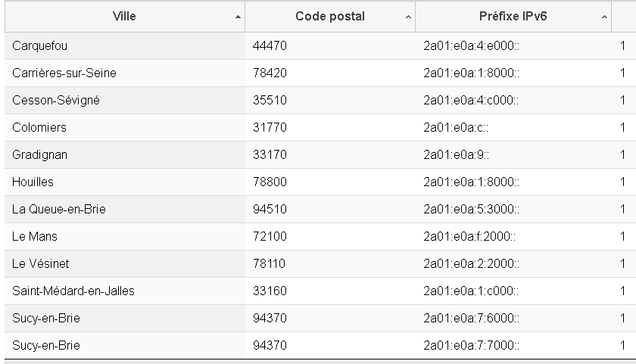Image resolution: width=636 pixels, height=364 pixels.
Task: Select prefix 2a01:e0a:2:2000:: of Le Vésinet
Action: [x=470, y=264]
